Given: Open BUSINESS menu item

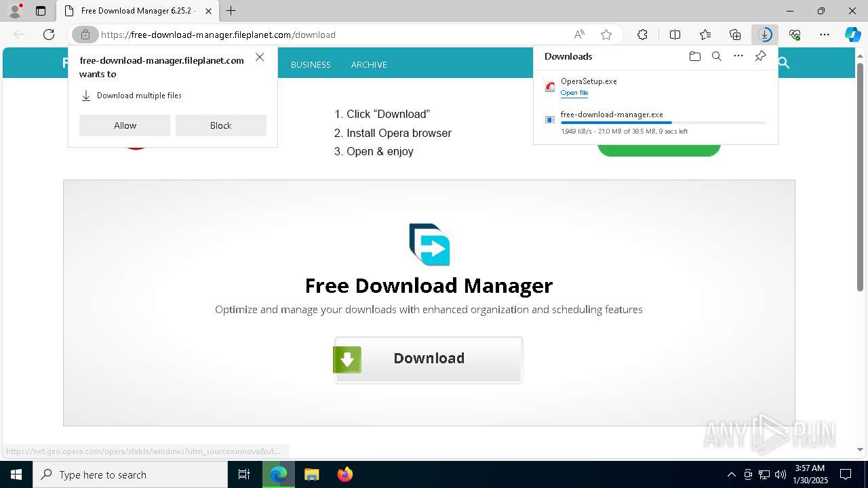Looking at the screenshot, I should 311,64.
